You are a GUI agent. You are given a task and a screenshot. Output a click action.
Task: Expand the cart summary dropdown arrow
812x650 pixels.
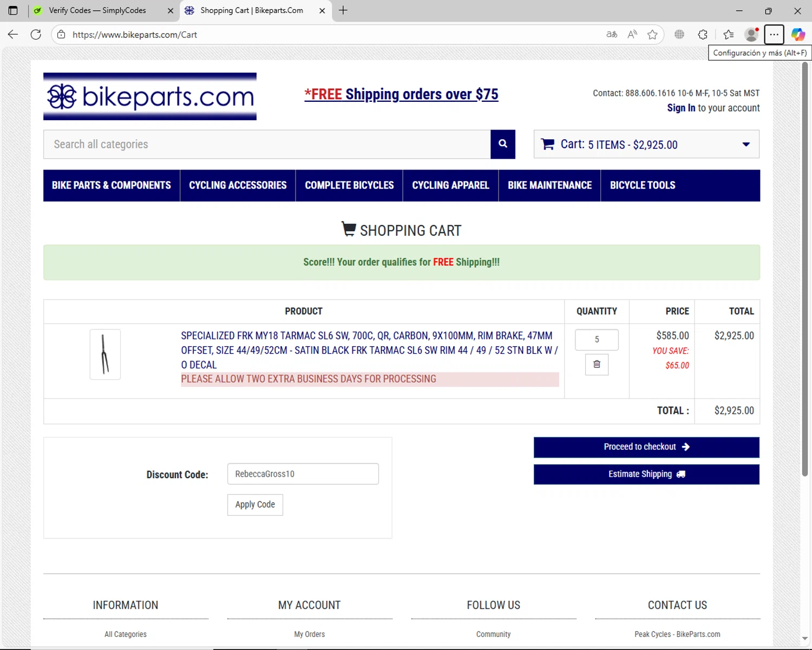pos(746,144)
